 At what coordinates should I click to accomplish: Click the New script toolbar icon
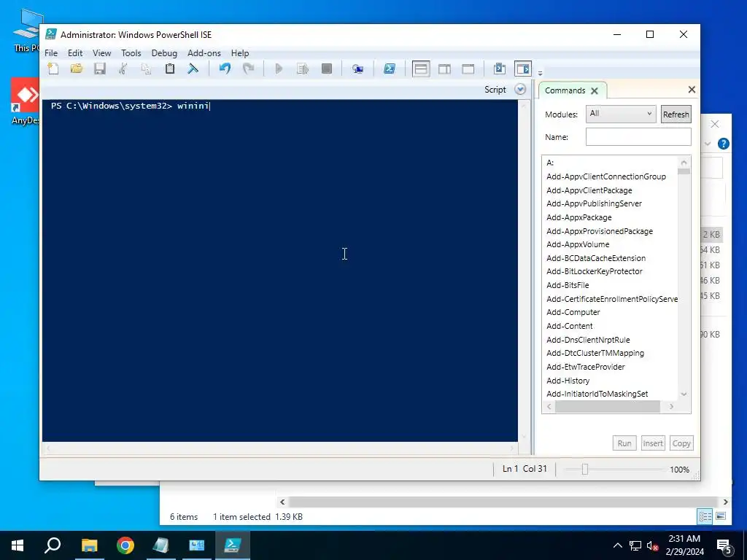53,69
